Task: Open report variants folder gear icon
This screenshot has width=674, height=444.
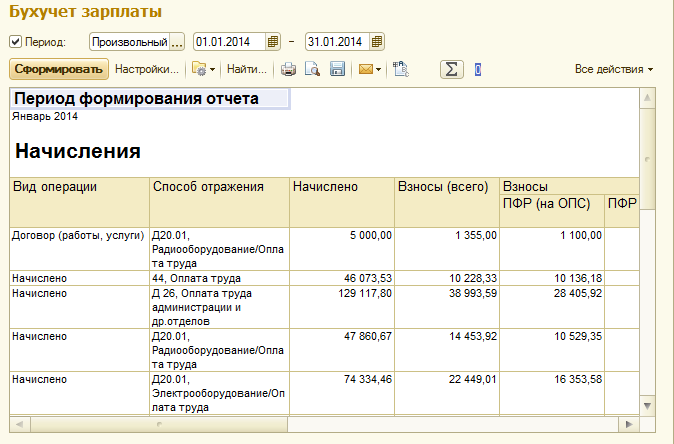Action: coord(199,69)
